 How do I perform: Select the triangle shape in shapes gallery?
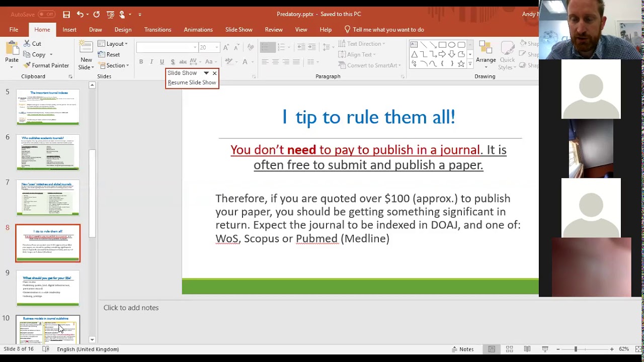(x=414, y=54)
